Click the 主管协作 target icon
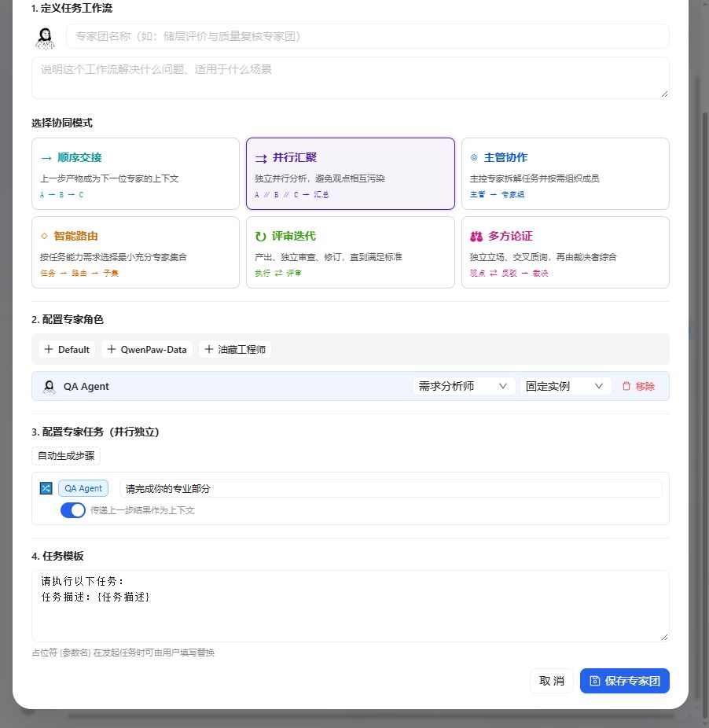 (474, 157)
